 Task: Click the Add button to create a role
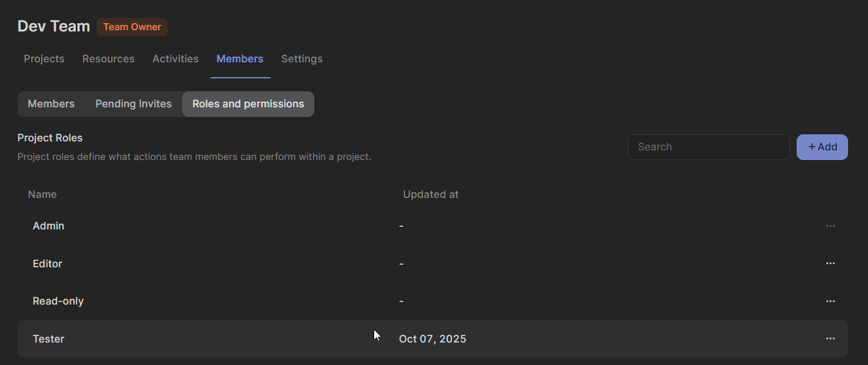[822, 147]
